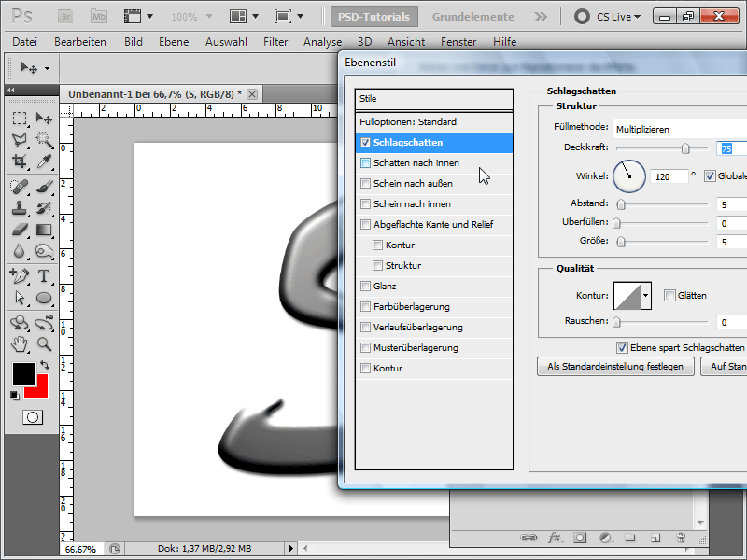
Task: Enable the Schein nach außen effect
Action: (366, 184)
